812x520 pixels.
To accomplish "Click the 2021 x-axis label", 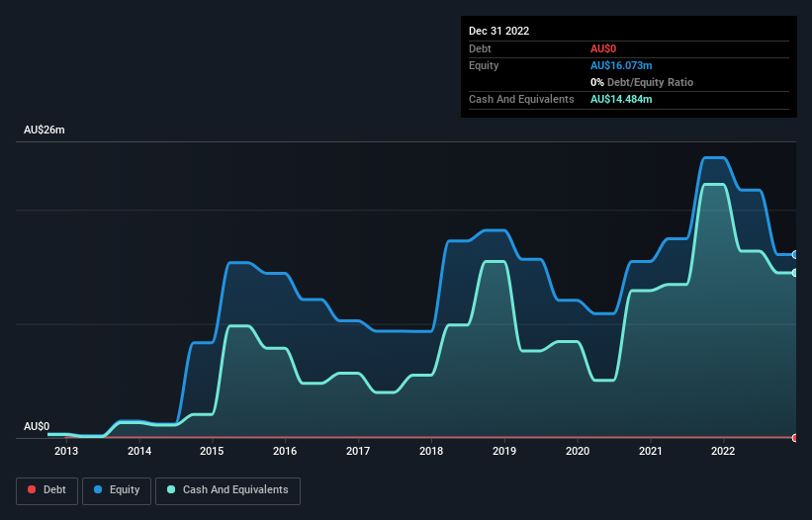I will point(651,451).
